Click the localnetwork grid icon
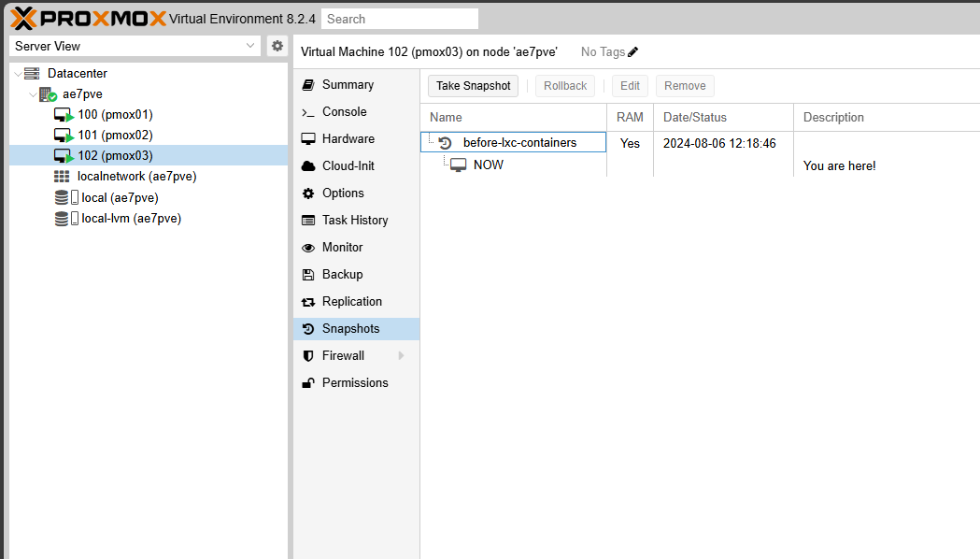The width and height of the screenshot is (980, 559). [x=62, y=177]
